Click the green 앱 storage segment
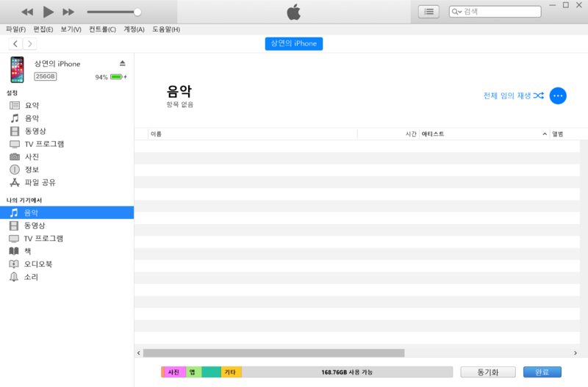Viewport: 588px width, 387px height. point(193,372)
